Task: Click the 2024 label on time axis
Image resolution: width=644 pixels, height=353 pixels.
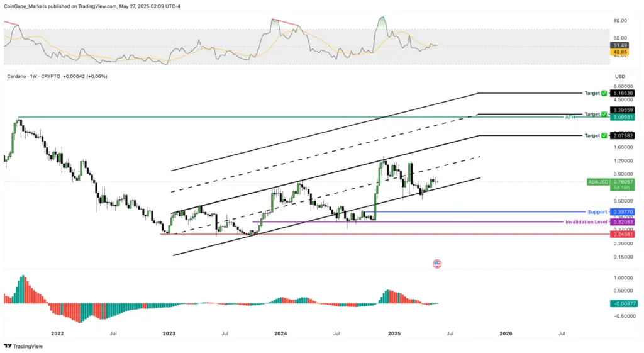Action: point(280,333)
